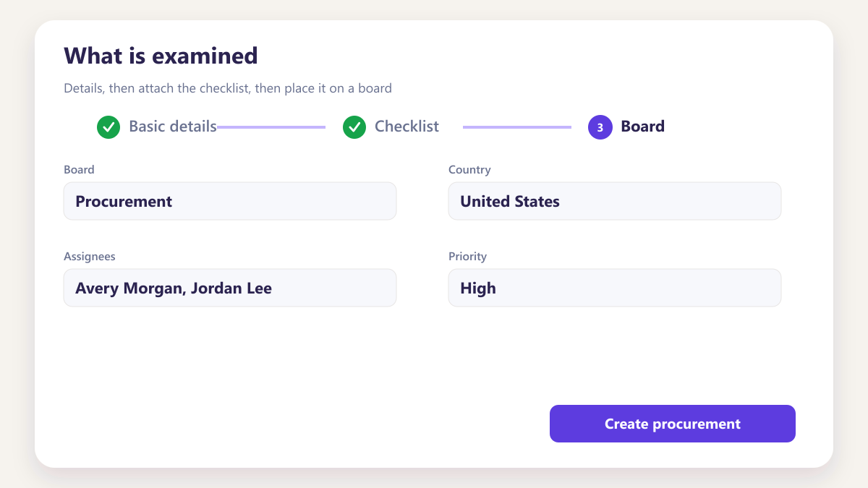868x488 pixels.
Task: Click Jordan Lee in the Assignees field
Action: tap(231, 288)
